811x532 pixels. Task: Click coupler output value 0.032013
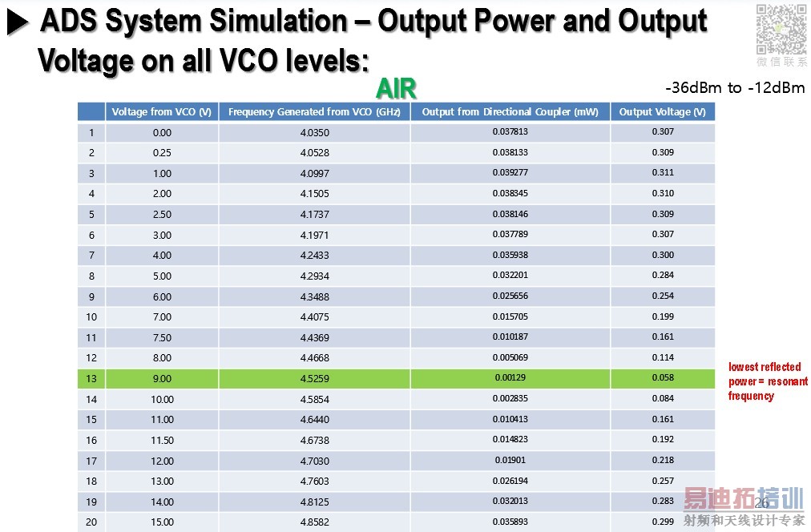[x=510, y=501]
